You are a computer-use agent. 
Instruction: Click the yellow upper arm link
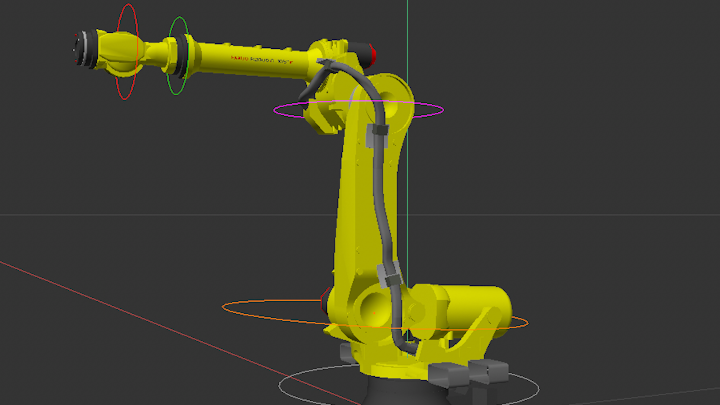tap(355, 200)
